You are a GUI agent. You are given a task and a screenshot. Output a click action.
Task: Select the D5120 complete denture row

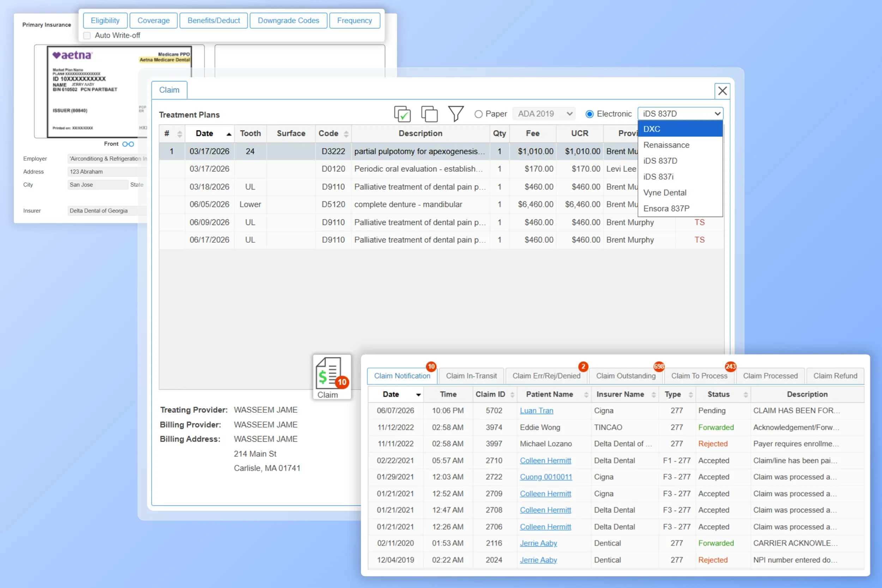398,205
